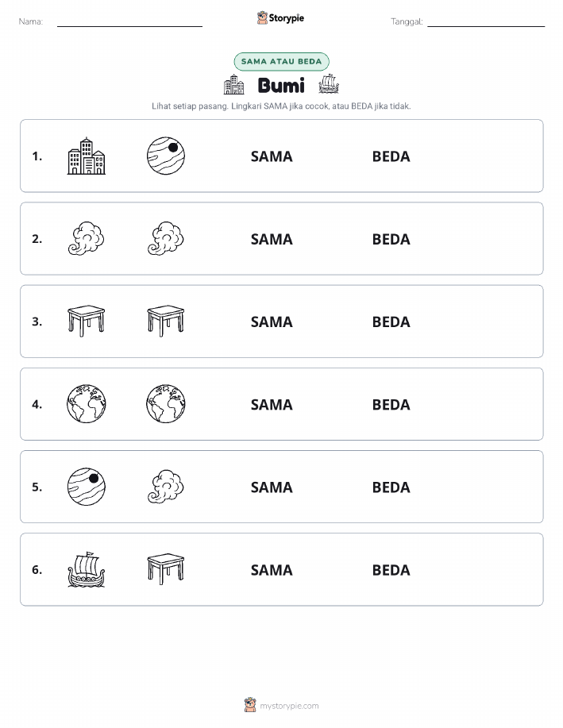Screen dimensions: 563x728
Task: Click the Tanggal input line
Action: click(486, 22)
